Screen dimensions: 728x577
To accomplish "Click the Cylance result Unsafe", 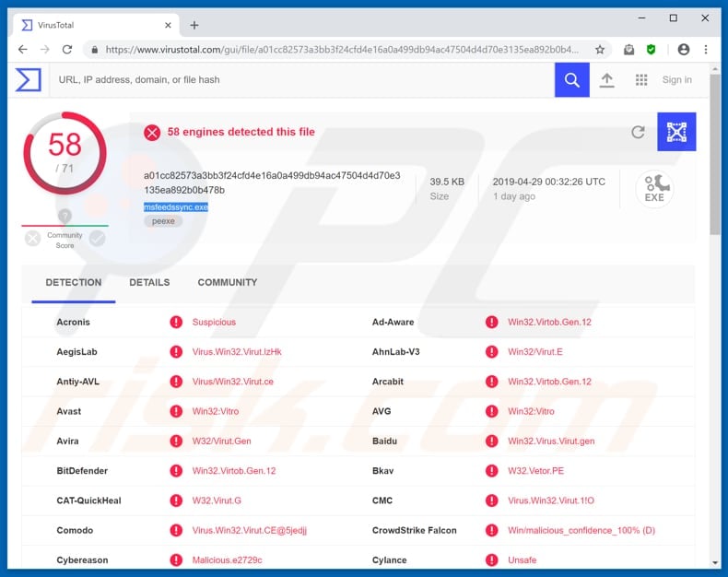I will [x=522, y=559].
